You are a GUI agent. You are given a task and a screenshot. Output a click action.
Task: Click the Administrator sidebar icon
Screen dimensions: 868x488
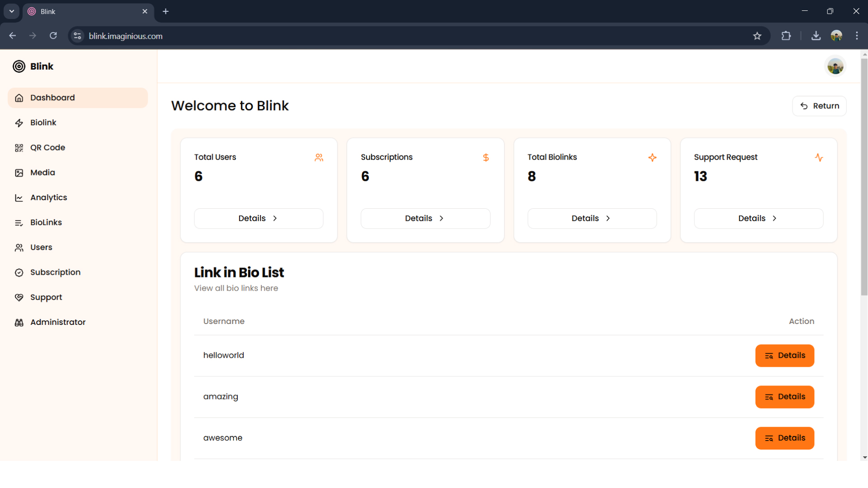(x=19, y=322)
